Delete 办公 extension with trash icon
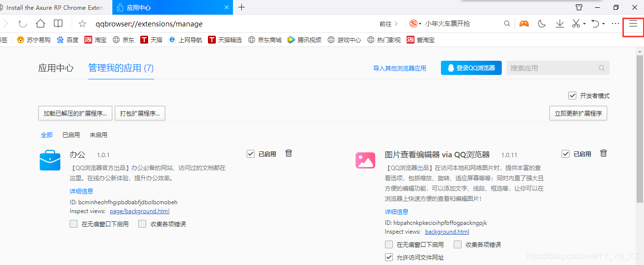The height and width of the screenshot is (265, 644). 289,153
